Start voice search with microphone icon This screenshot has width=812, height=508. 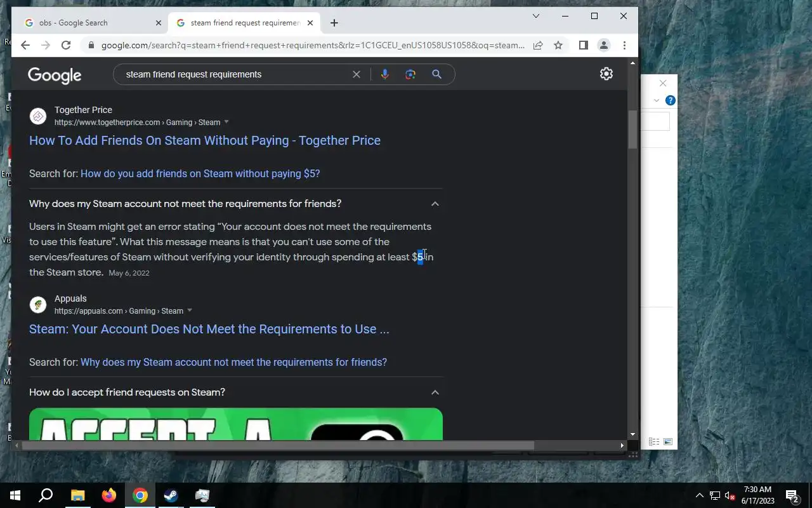point(384,74)
